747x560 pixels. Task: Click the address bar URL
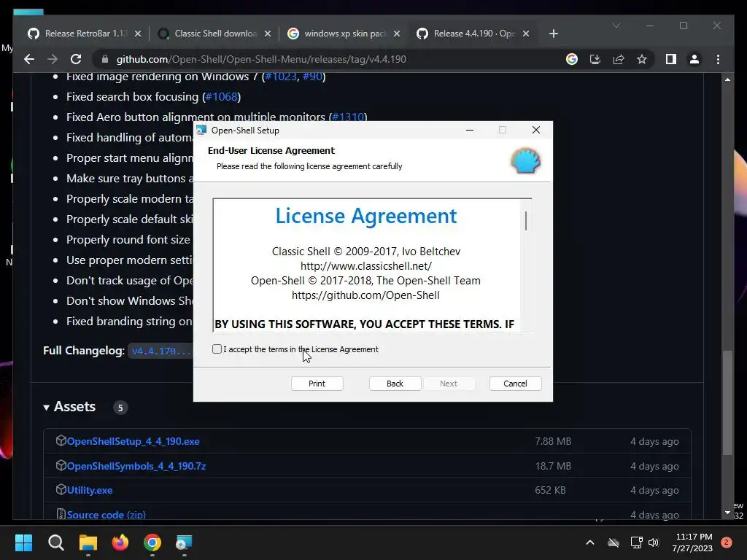pyautogui.click(x=261, y=59)
